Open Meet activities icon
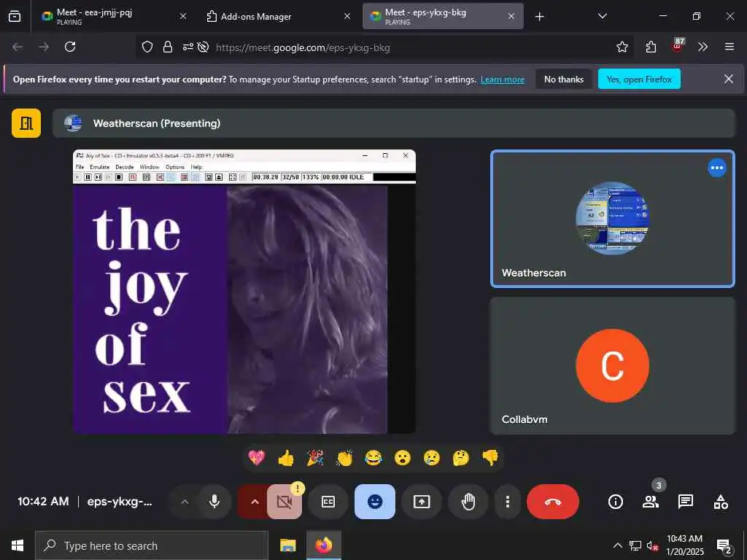The image size is (747, 560). click(721, 502)
